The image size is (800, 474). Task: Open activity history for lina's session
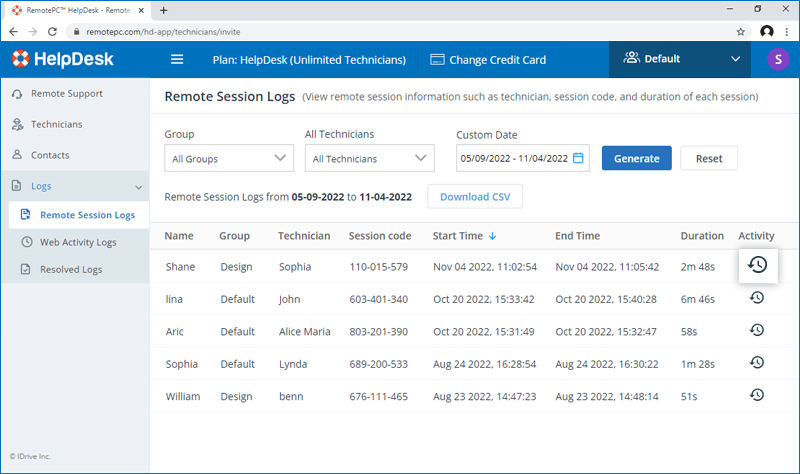[757, 297]
